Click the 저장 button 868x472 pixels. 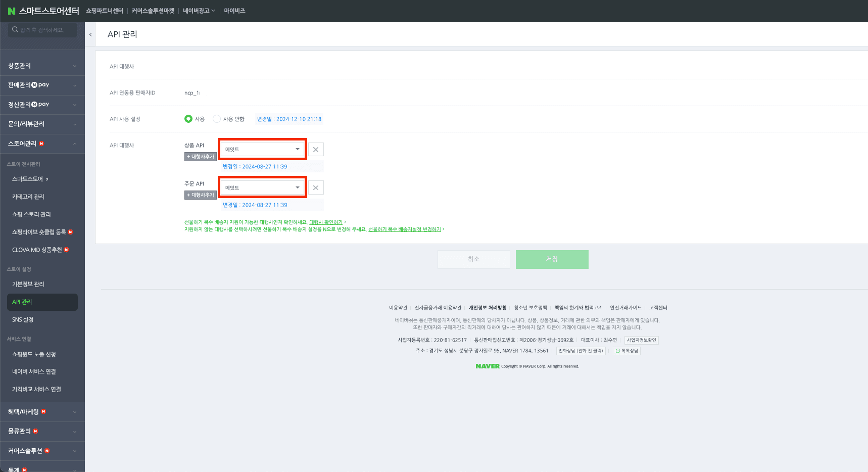point(552,259)
